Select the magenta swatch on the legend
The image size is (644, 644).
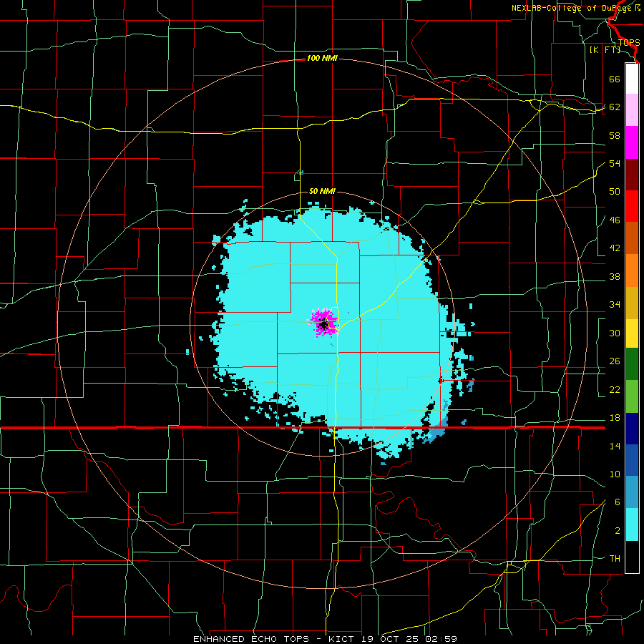[632, 142]
